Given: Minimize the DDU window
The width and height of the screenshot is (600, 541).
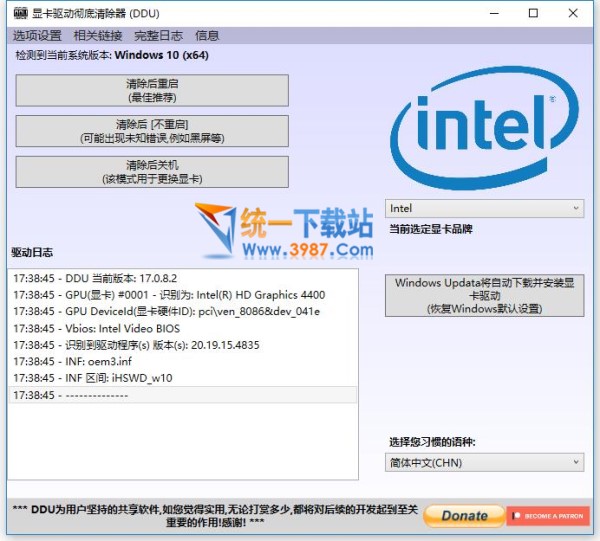Looking at the screenshot, I should tap(494, 13).
